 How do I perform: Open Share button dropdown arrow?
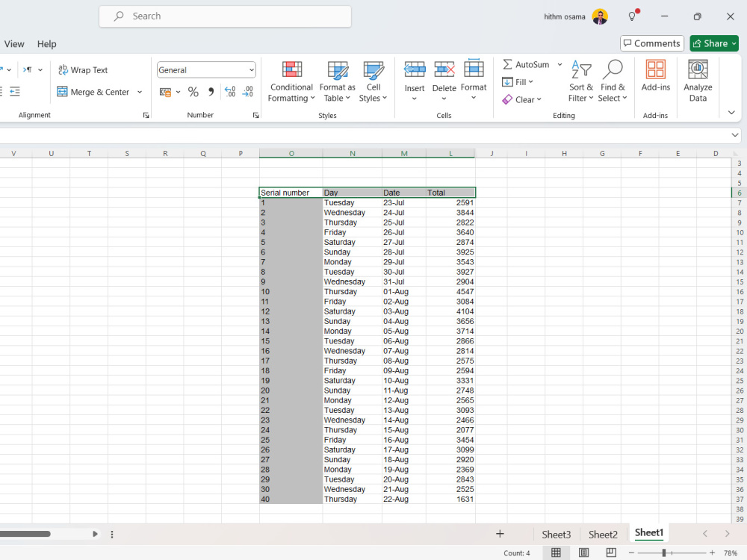(x=734, y=43)
